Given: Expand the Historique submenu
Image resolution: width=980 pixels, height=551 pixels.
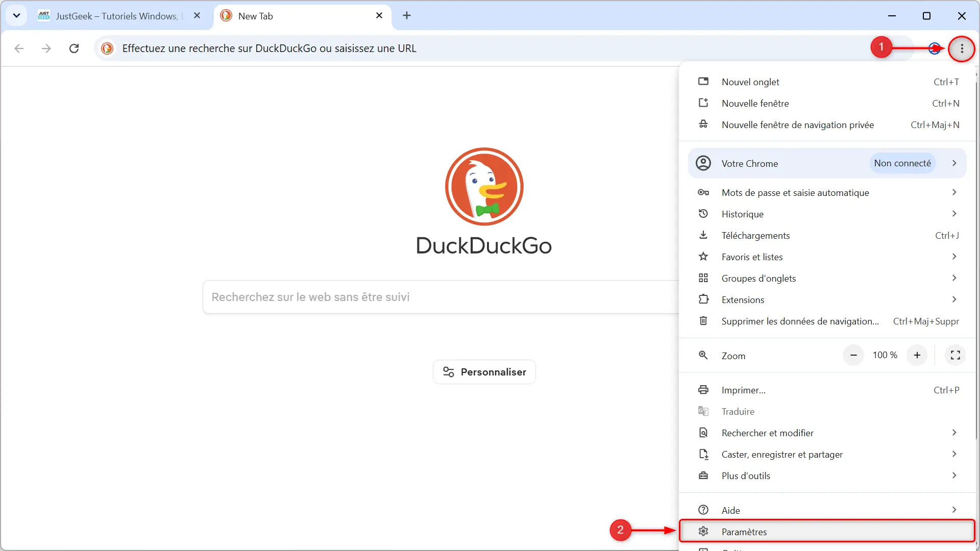Looking at the screenshot, I should 827,214.
